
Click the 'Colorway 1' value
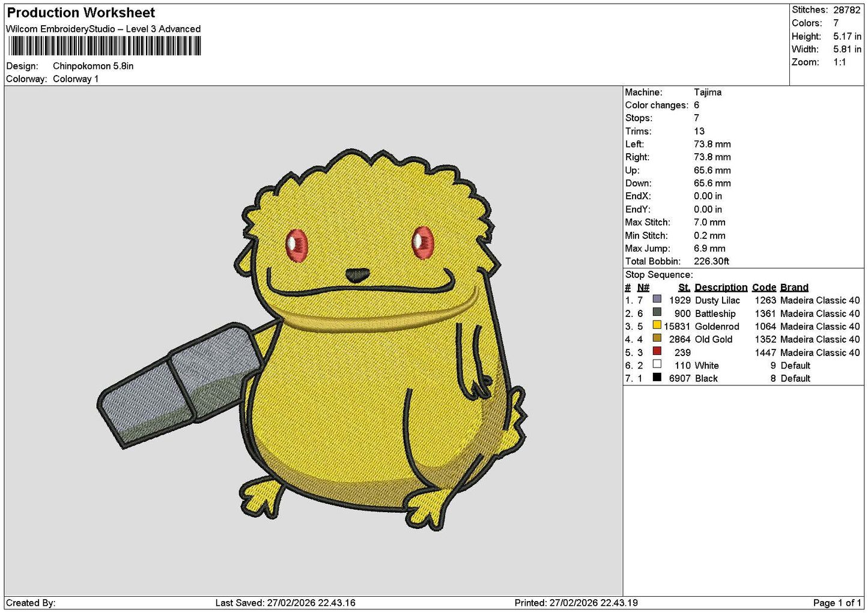coord(76,79)
